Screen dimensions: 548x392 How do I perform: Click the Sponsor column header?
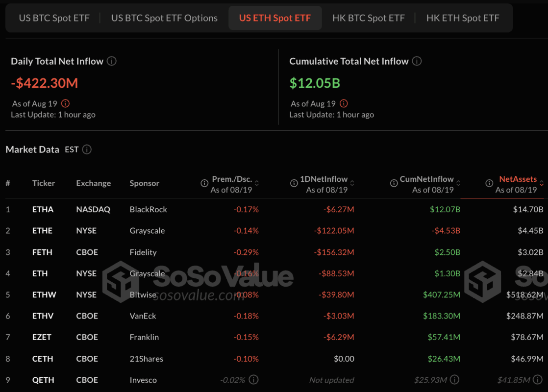144,183
